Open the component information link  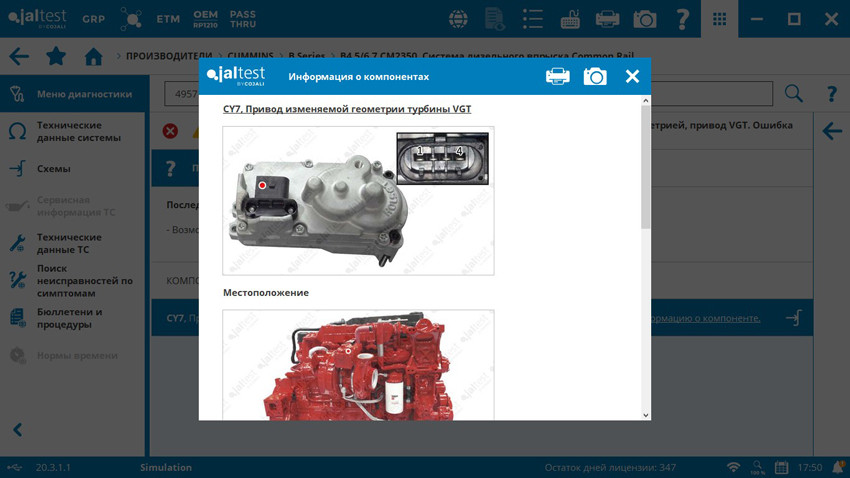705,318
